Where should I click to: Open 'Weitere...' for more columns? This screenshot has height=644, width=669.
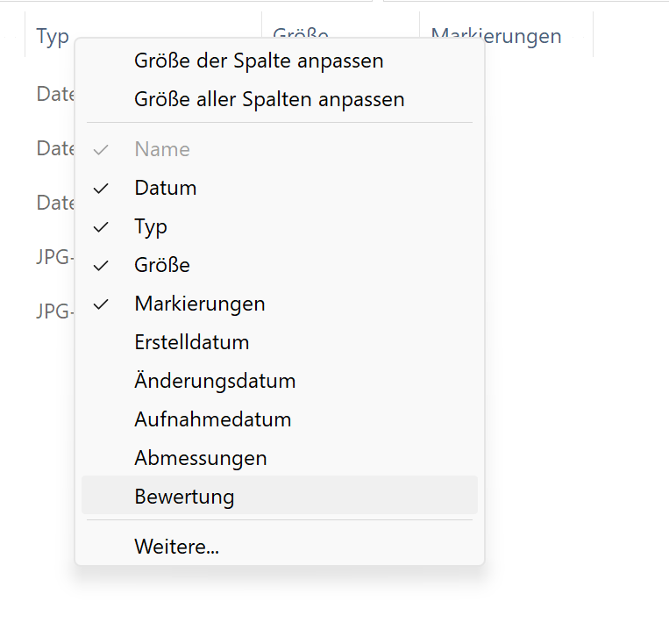tap(177, 547)
